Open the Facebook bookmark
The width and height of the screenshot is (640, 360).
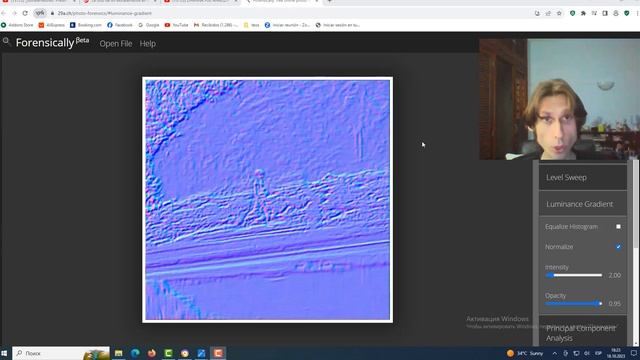[x=120, y=25]
